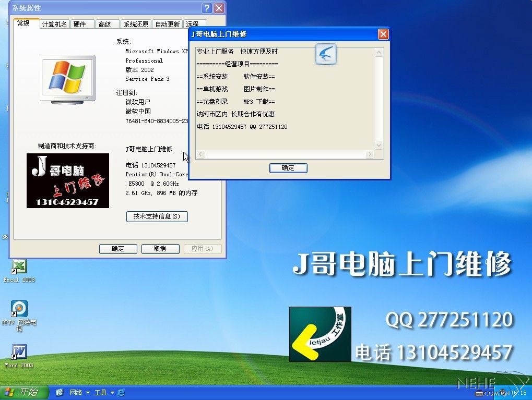Click the 制造商和技术支持商 label
Image resolution: width=532 pixels, height=400 pixels.
[x=67, y=146]
